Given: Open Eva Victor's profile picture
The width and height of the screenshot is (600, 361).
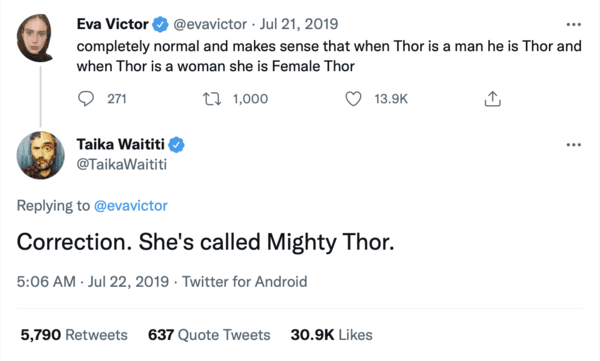Looking at the screenshot, I should pos(35,38).
